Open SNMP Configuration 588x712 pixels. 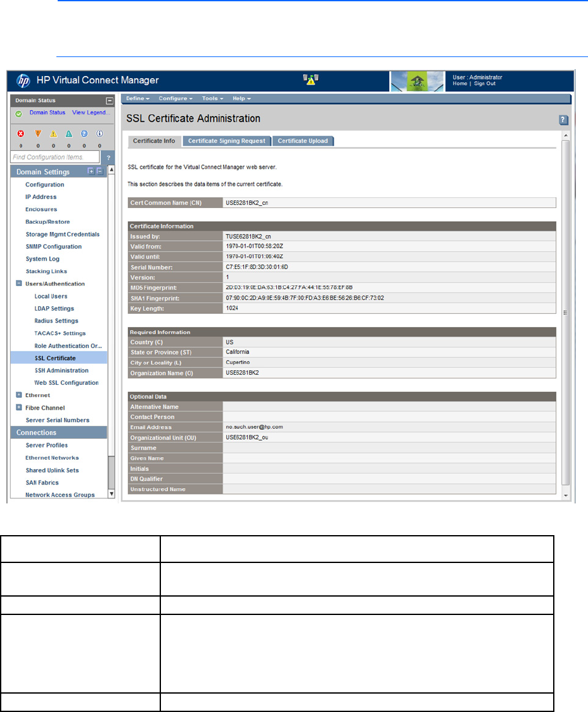pos(53,247)
